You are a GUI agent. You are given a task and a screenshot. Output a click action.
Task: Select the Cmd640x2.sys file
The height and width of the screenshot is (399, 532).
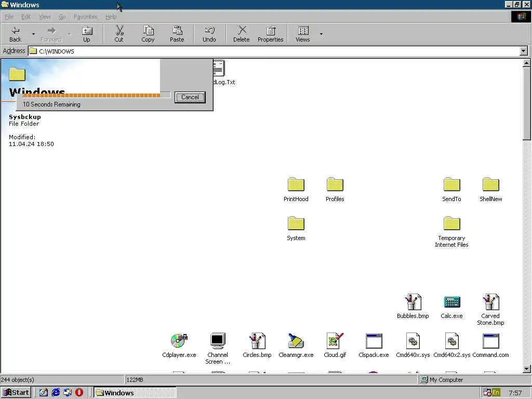point(451,345)
